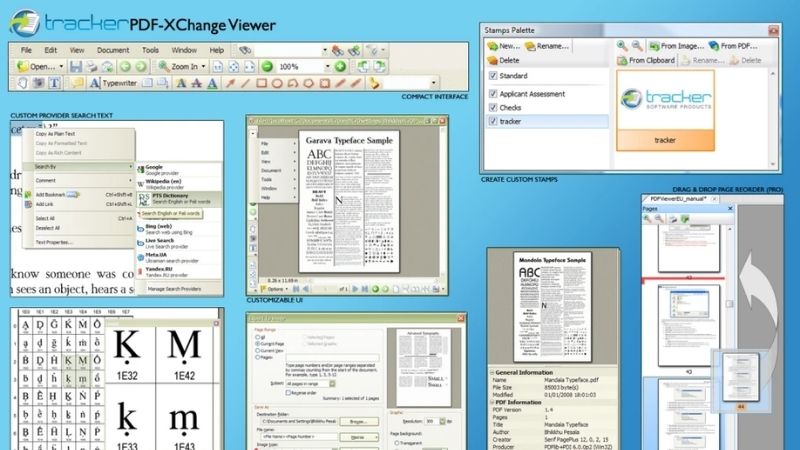Click From PDF... in Stamps Palette
This screenshot has width=800, height=450.
point(733,45)
